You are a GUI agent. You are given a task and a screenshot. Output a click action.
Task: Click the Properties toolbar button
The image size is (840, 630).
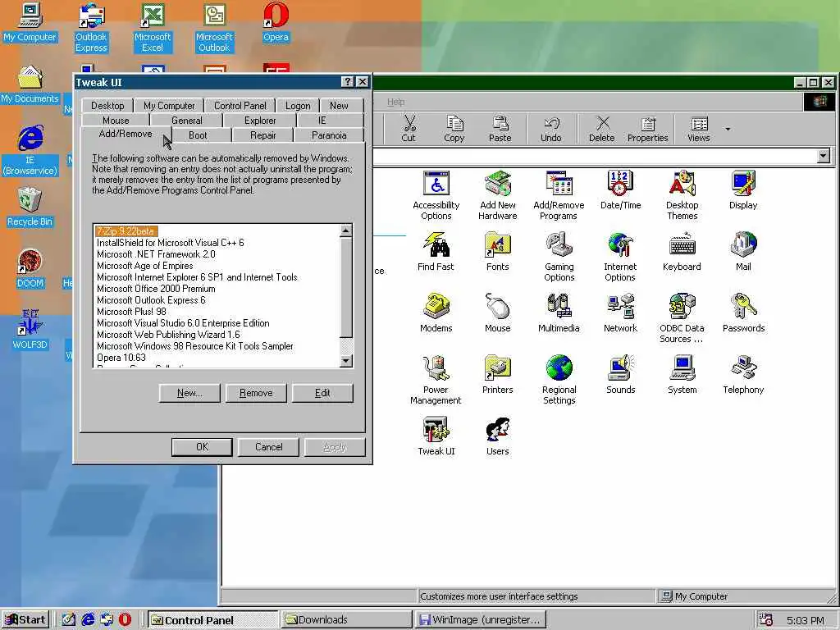pos(648,129)
